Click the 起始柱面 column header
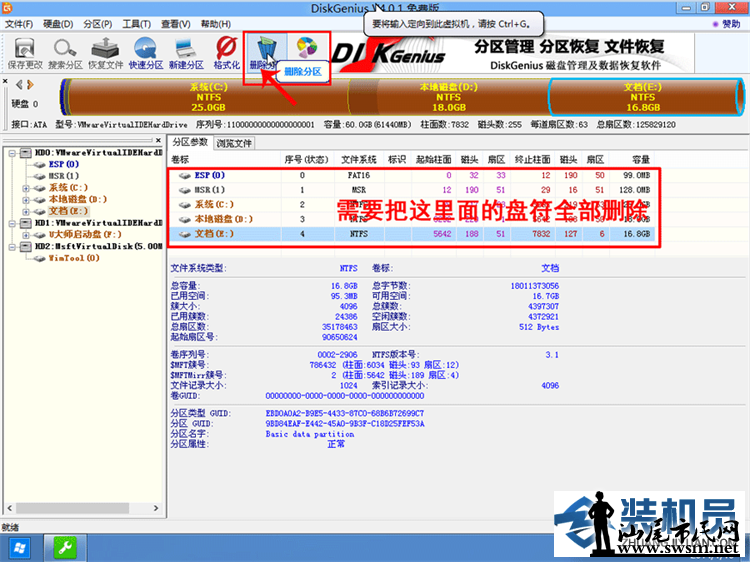 click(x=433, y=159)
